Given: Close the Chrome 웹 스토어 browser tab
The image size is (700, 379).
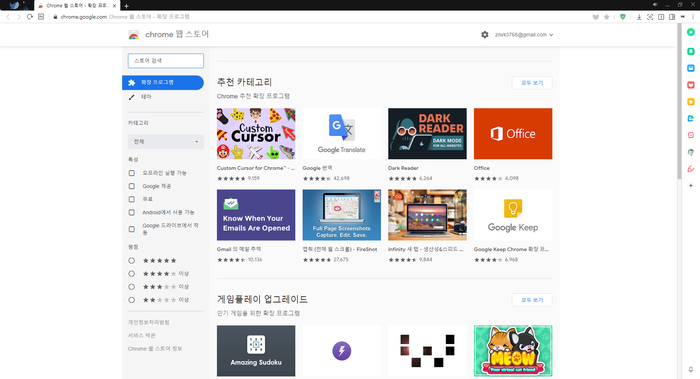Looking at the screenshot, I should click(114, 6).
